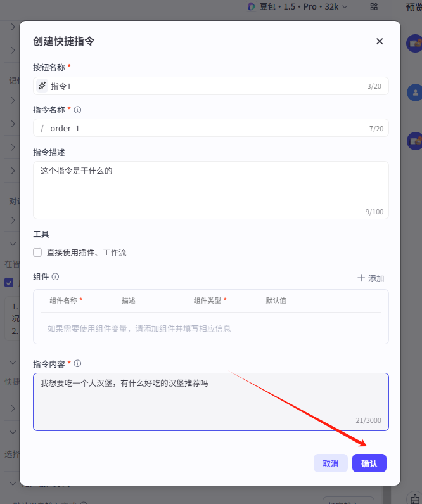Click the 确认 button
The height and width of the screenshot is (504, 422).
click(369, 463)
